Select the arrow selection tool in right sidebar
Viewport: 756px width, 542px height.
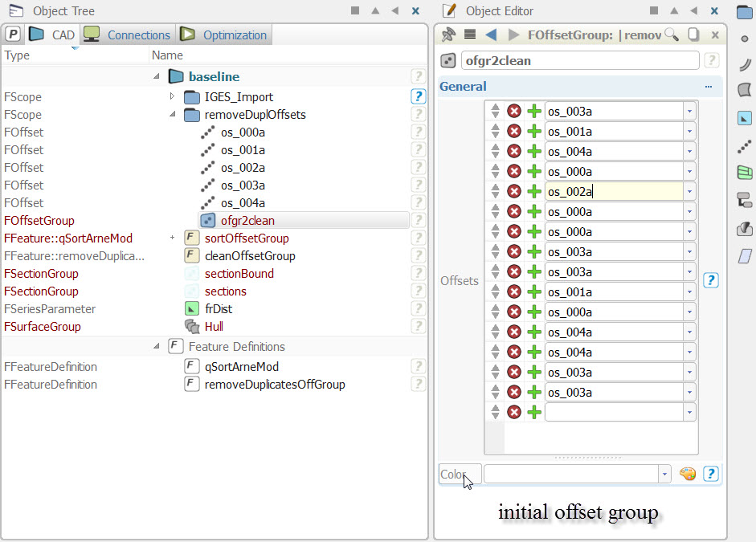(744, 118)
